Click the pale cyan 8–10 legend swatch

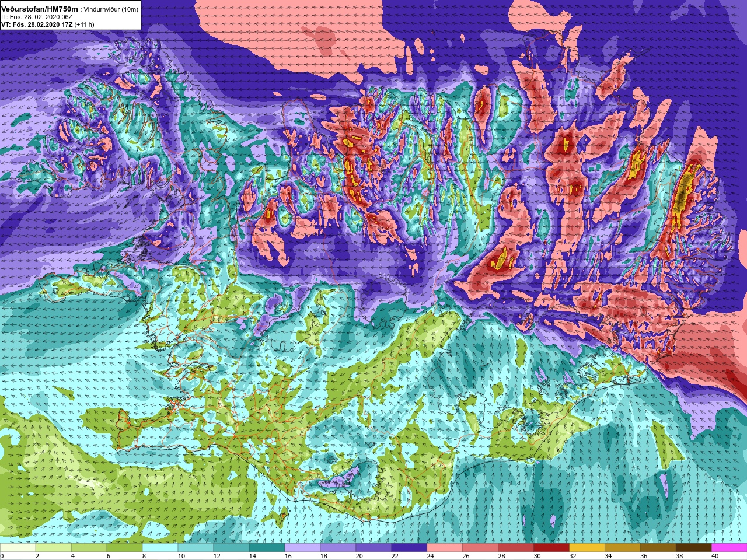click(160, 548)
